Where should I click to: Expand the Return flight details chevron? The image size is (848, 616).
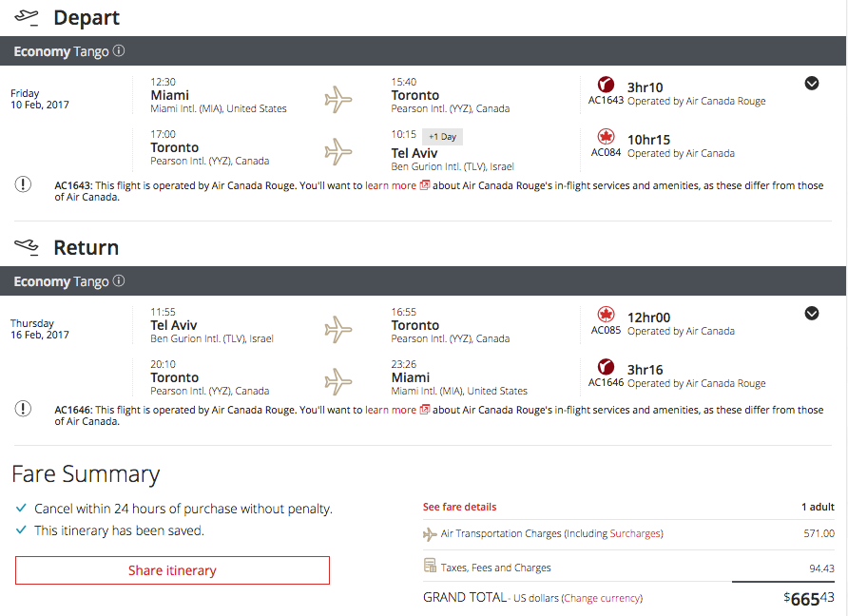click(x=812, y=313)
